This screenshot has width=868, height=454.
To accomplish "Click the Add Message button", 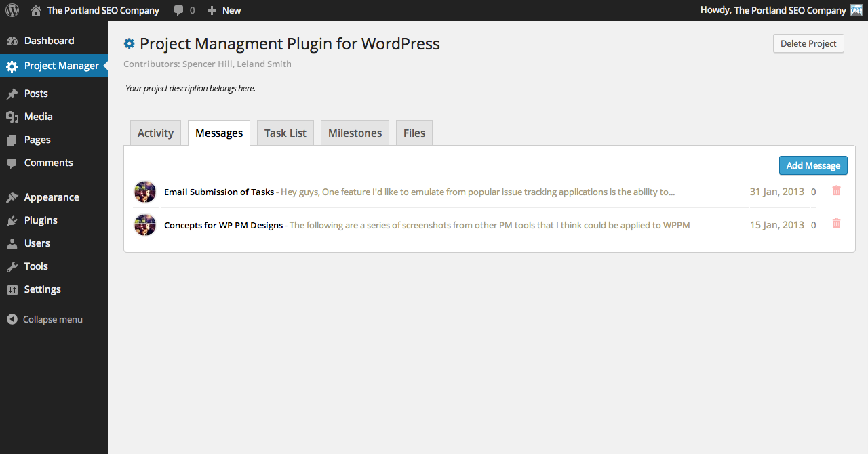I will (812, 165).
